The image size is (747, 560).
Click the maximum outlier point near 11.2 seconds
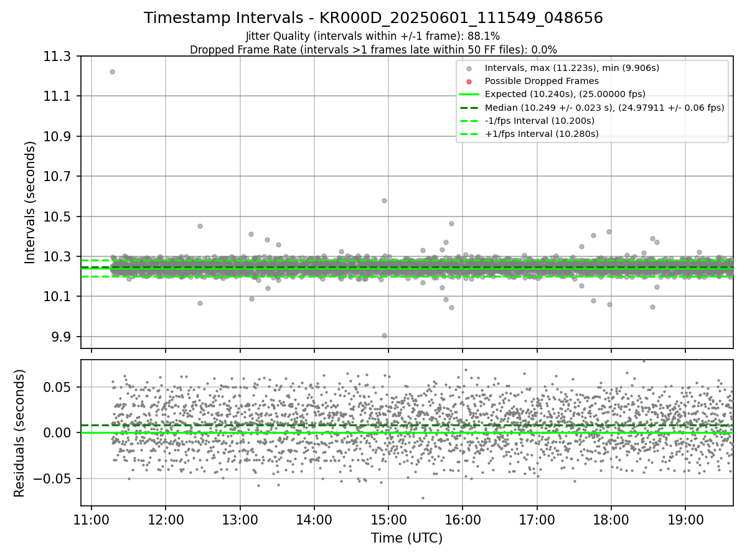(x=112, y=72)
